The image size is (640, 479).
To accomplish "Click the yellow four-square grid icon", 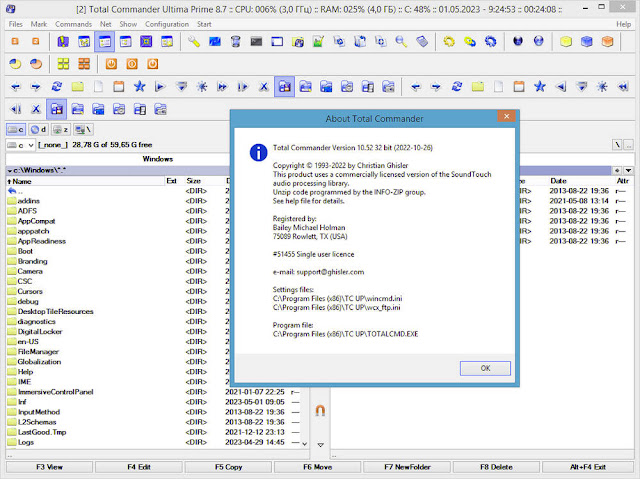I will pos(63,64).
